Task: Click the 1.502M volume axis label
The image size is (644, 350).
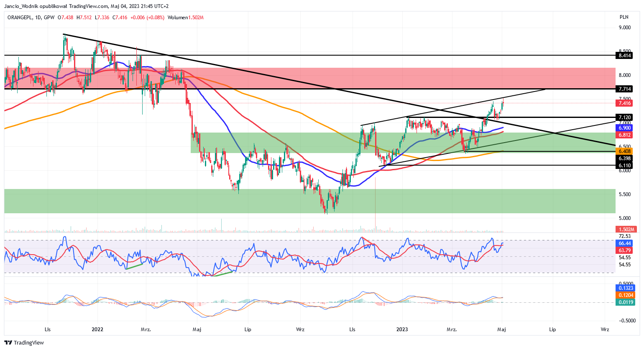Action: click(626, 229)
